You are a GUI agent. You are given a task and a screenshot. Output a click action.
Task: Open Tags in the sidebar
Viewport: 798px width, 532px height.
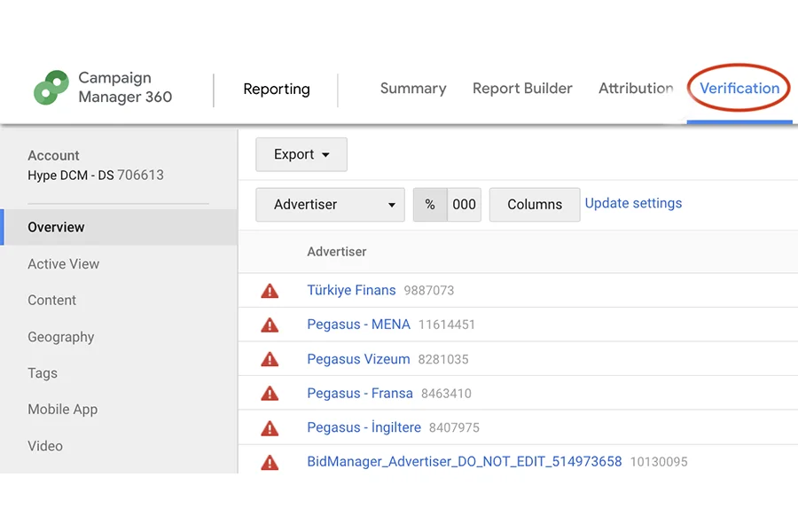point(43,373)
